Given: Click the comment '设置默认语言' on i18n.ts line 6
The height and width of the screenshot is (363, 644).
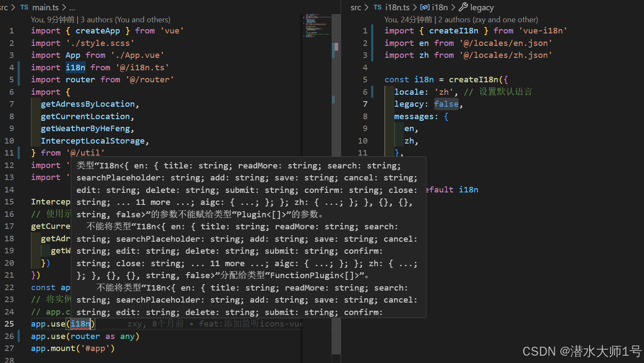Looking at the screenshot, I should tap(506, 92).
